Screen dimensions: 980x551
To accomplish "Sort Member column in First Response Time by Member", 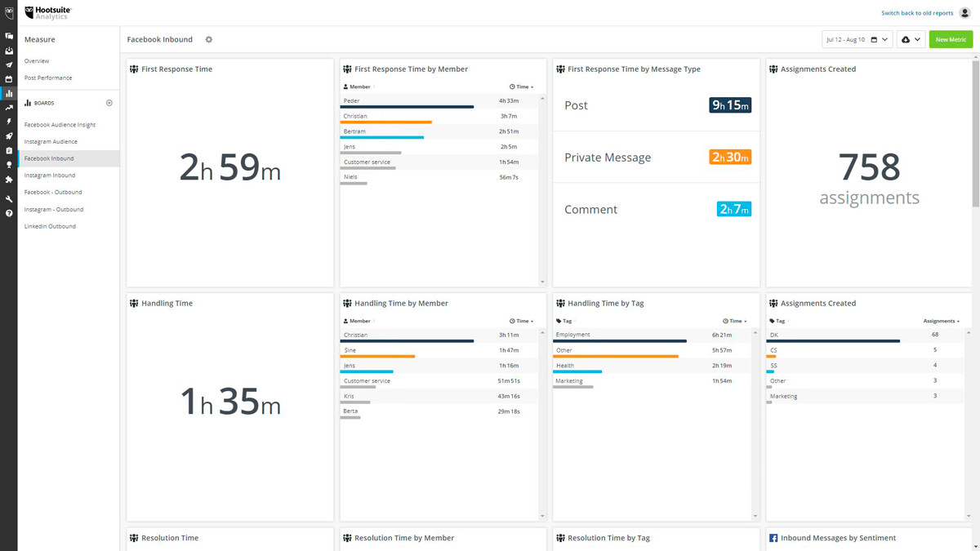I will pos(357,87).
